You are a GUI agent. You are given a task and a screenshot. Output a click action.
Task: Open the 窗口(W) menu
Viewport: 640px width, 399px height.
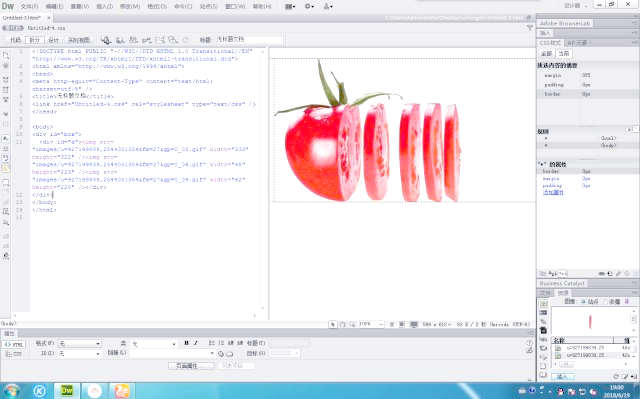[x=235, y=7]
